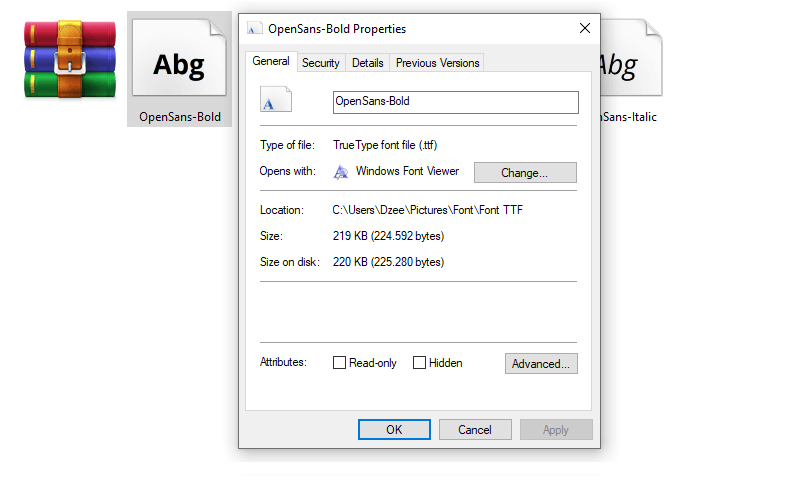Open the Previous Versions tab
Viewport: 800px width, 496px height.
437,63
